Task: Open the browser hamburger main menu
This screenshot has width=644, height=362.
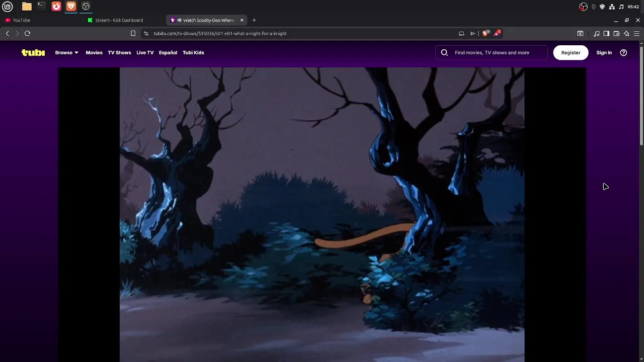Action: pyautogui.click(x=636, y=34)
